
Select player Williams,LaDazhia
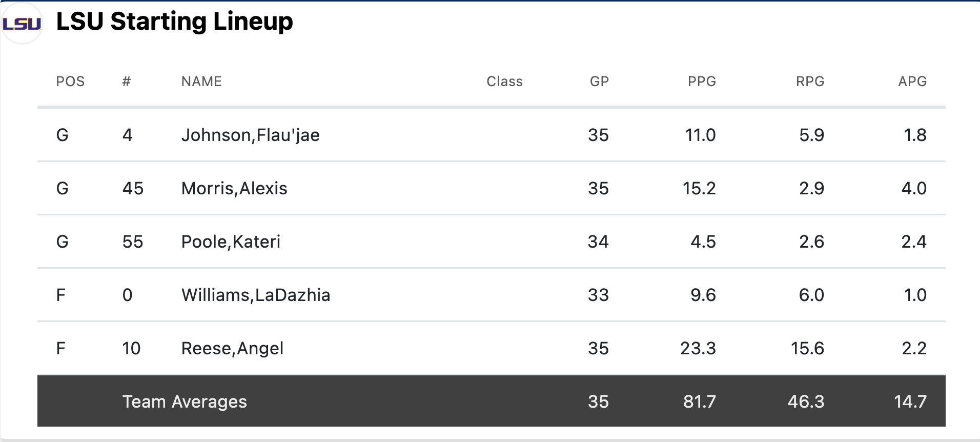pos(255,295)
